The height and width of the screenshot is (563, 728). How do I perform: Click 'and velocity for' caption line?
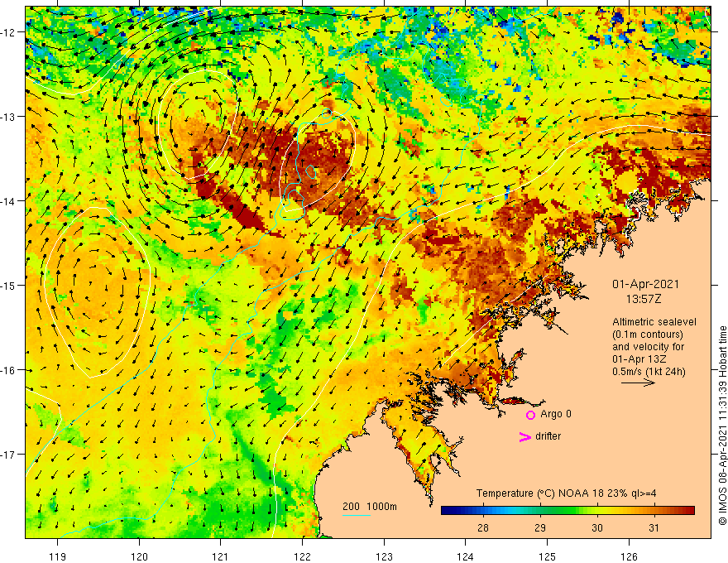point(648,347)
